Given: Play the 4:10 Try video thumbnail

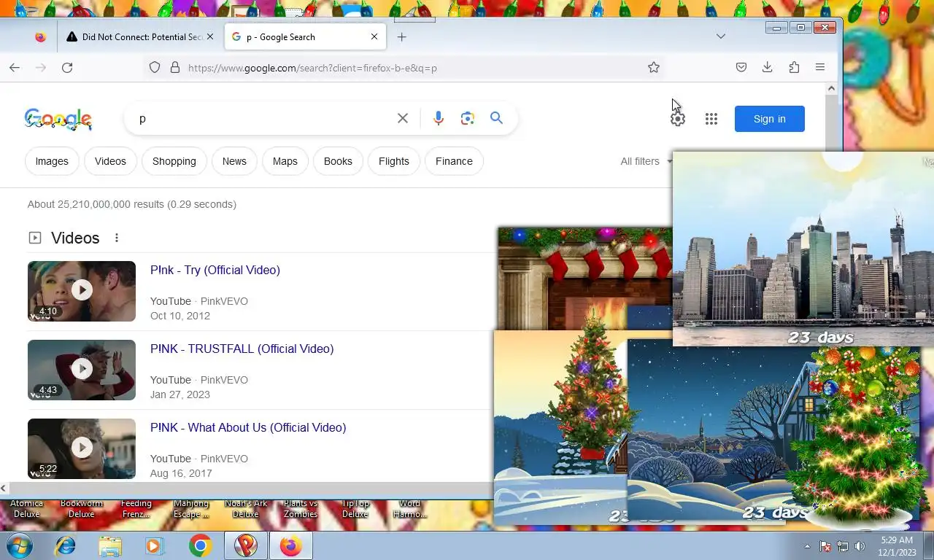Looking at the screenshot, I should point(82,291).
